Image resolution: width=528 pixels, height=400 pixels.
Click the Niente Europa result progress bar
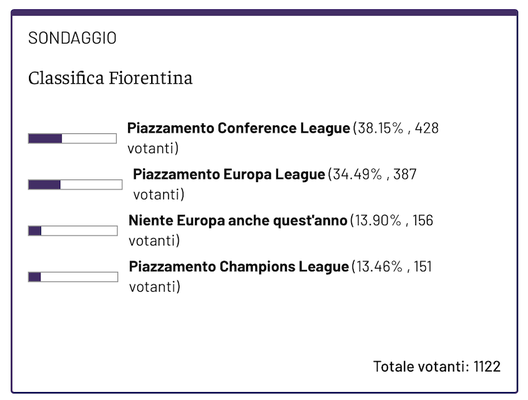(73, 231)
